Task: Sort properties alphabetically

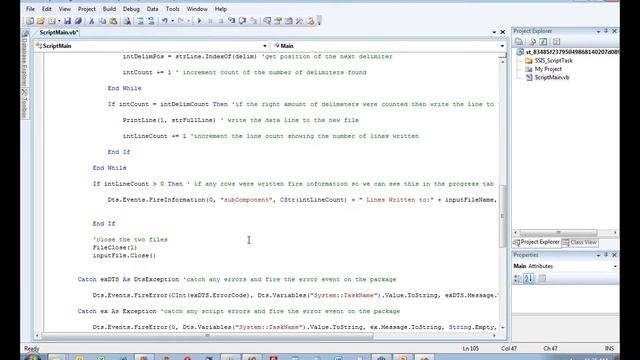Action: 529,279
